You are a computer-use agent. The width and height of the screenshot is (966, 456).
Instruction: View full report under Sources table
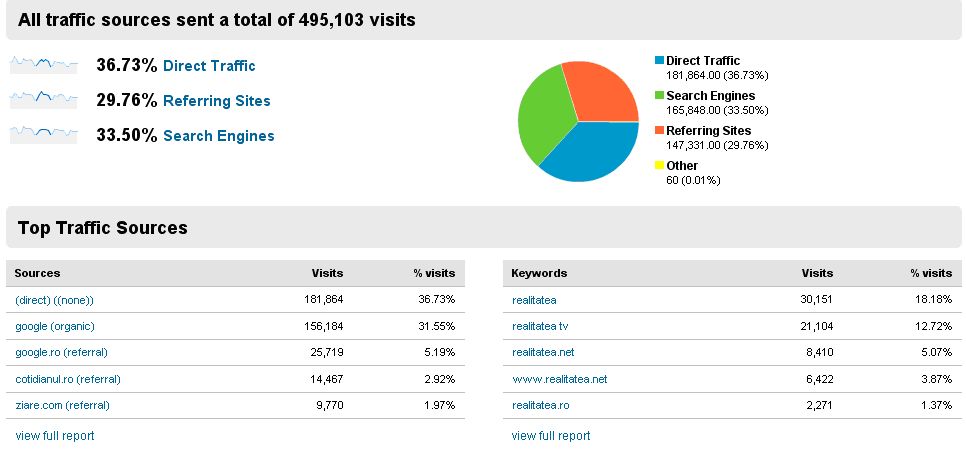(x=55, y=436)
